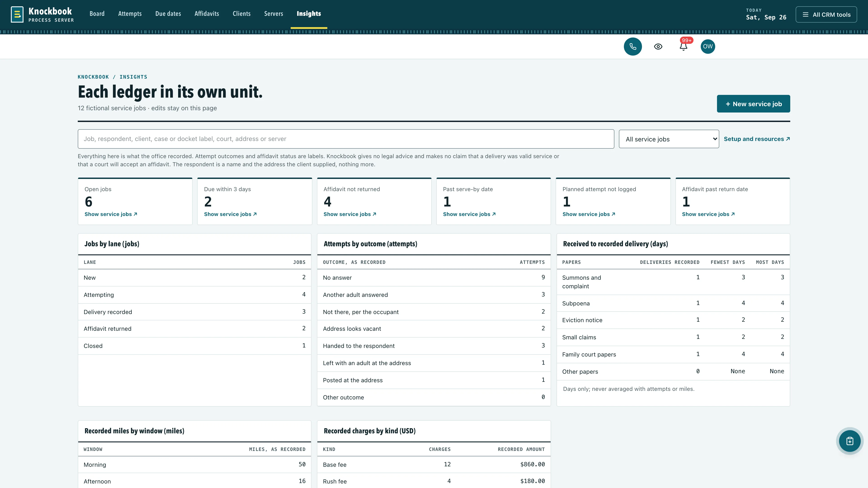Click the Attempting lane row
The height and width of the screenshot is (488, 868).
coord(194,295)
